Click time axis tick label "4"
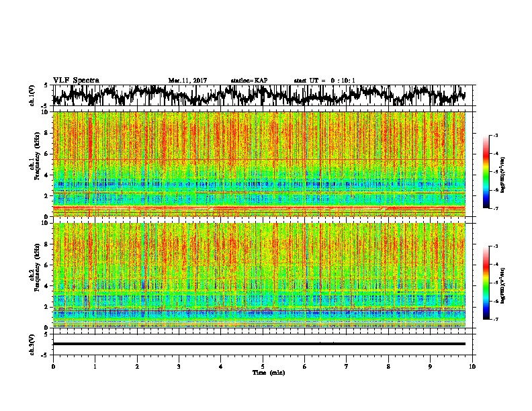The image size is (532, 411). pyautogui.click(x=221, y=367)
